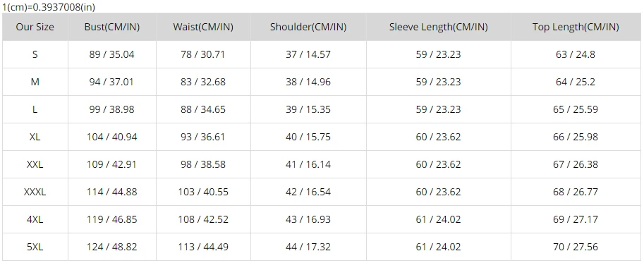Select the XXXL size cell
This screenshot has height=263, width=644.
click(x=35, y=192)
